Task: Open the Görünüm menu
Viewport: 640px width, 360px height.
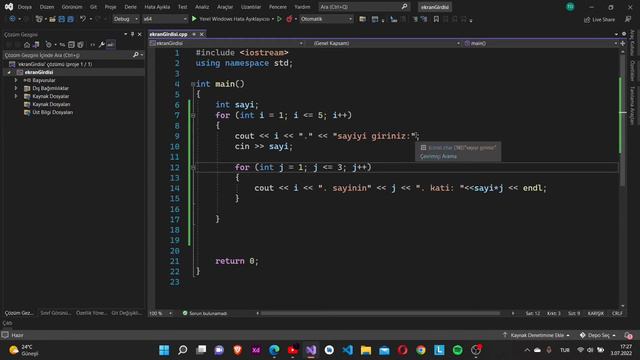Action: [72, 7]
